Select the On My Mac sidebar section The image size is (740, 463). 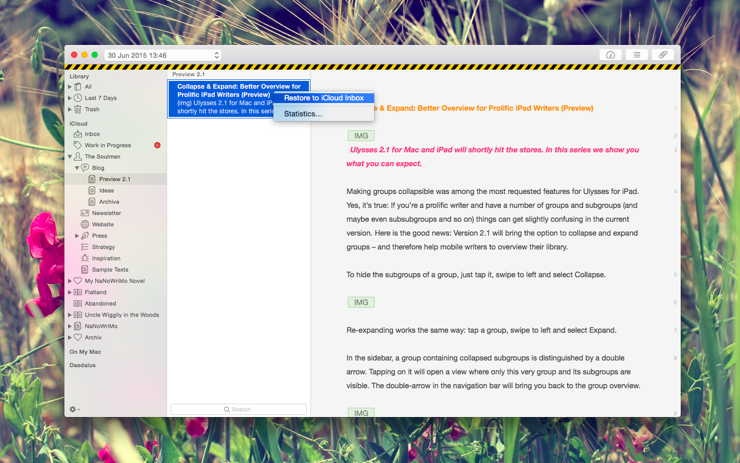point(85,352)
